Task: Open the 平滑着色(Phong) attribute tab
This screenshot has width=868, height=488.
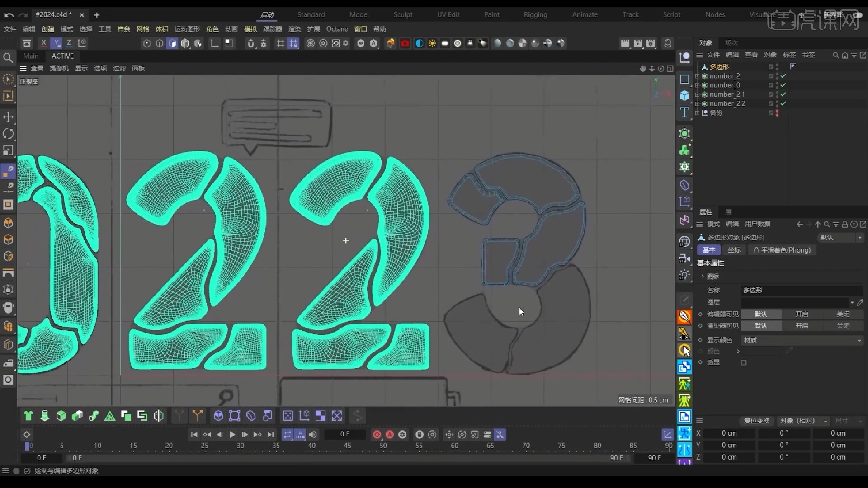Action: [x=782, y=250]
